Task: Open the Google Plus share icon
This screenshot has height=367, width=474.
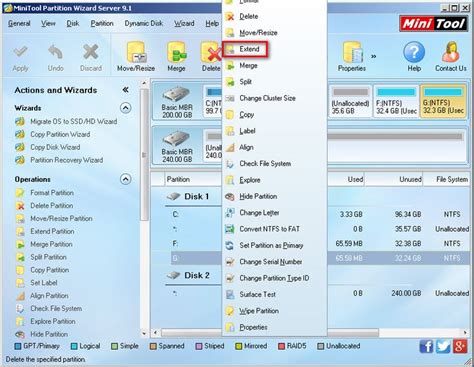Action: pos(460,346)
